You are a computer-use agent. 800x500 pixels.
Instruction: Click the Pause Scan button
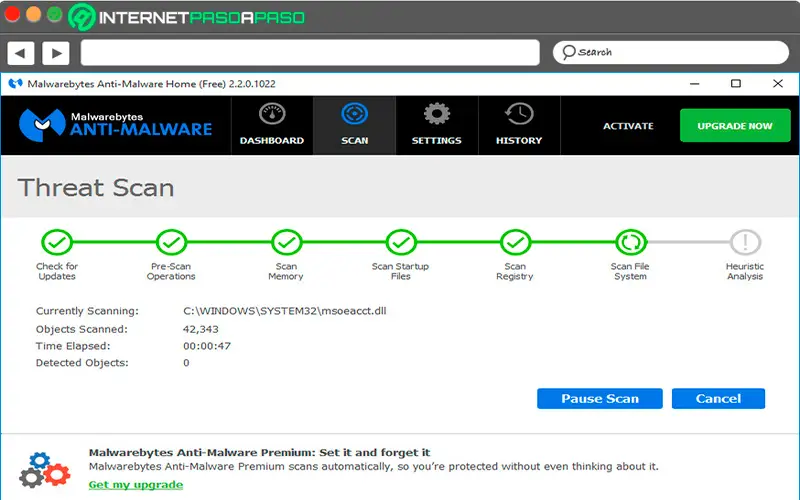tap(600, 398)
